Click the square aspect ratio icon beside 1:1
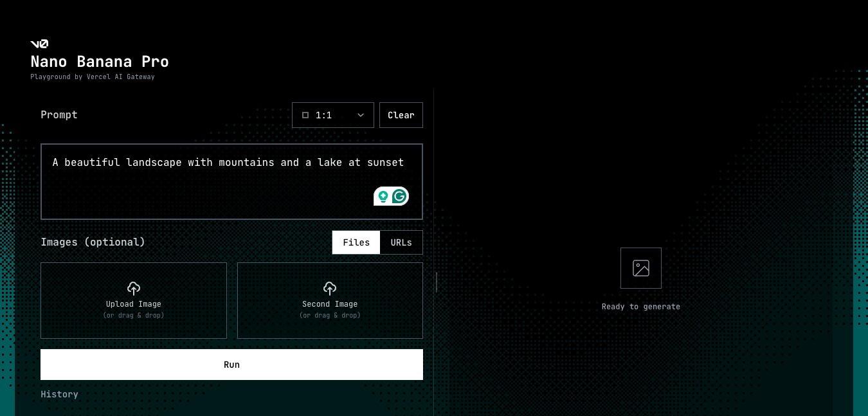Viewport: 868px width, 416px height. (x=305, y=114)
